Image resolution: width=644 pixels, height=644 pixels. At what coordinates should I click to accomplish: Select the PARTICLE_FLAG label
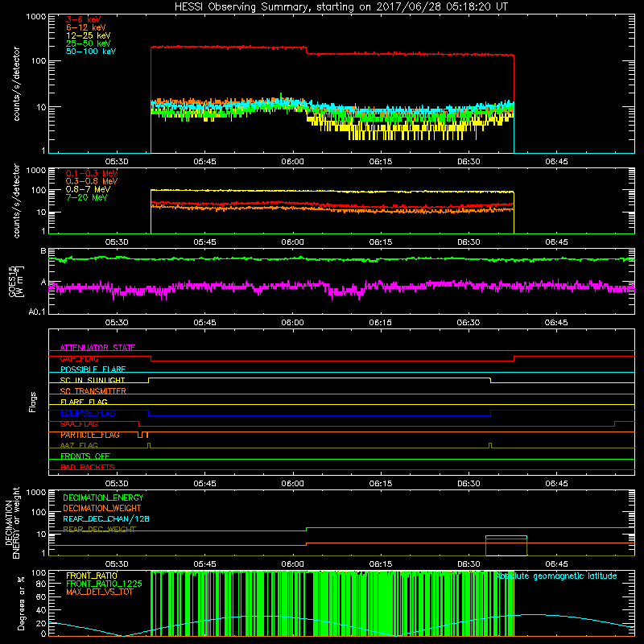(x=90, y=435)
